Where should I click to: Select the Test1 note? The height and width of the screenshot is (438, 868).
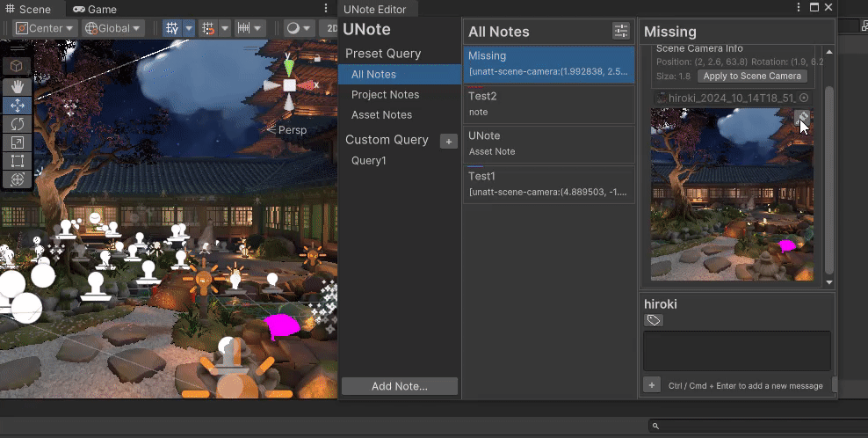pyautogui.click(x=548, y=184)
